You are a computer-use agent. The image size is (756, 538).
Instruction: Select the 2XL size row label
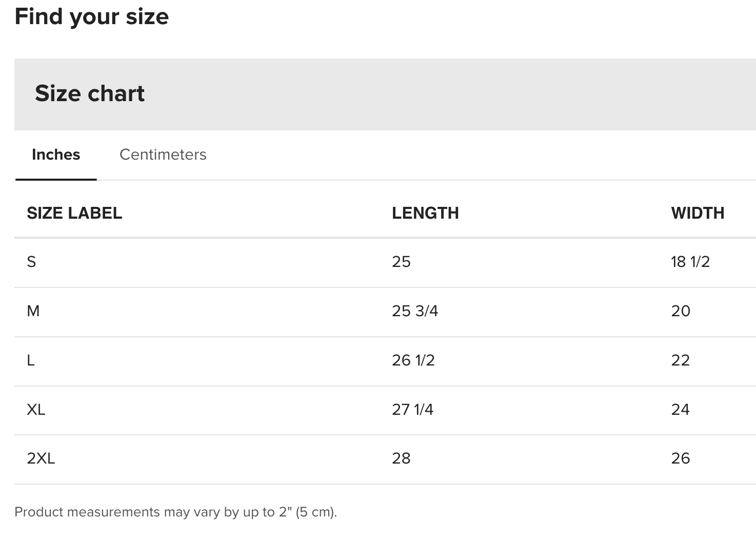[x=41, y=458]
